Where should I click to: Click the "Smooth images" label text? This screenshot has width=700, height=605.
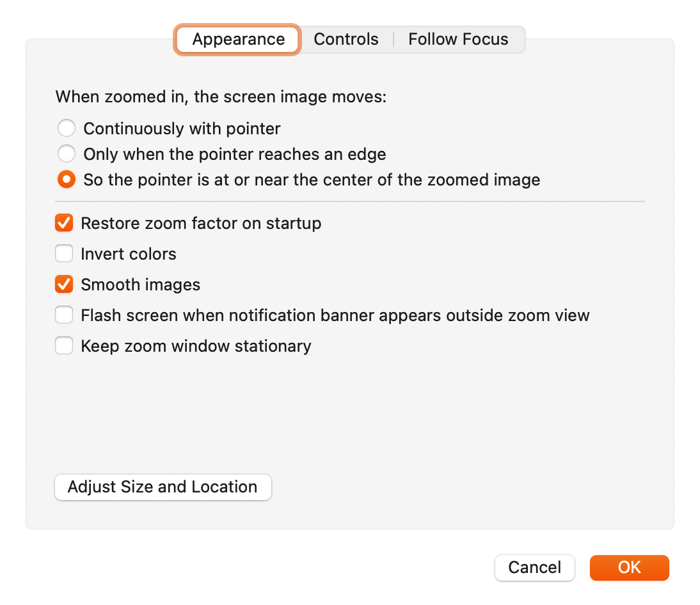(141, 285)
